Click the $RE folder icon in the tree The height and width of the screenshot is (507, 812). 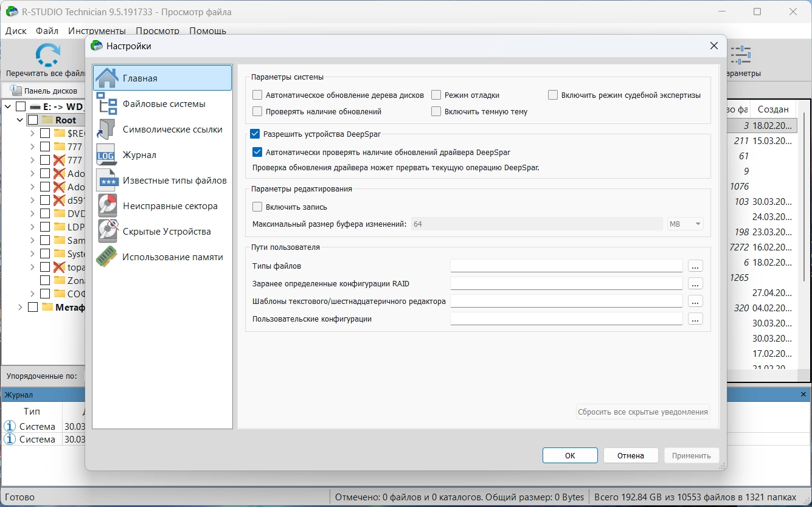coord(59,133)
